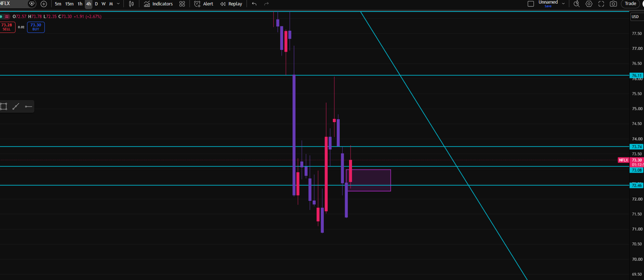Open the quick search icon
The image size is (644, 280).
[577, 4]
